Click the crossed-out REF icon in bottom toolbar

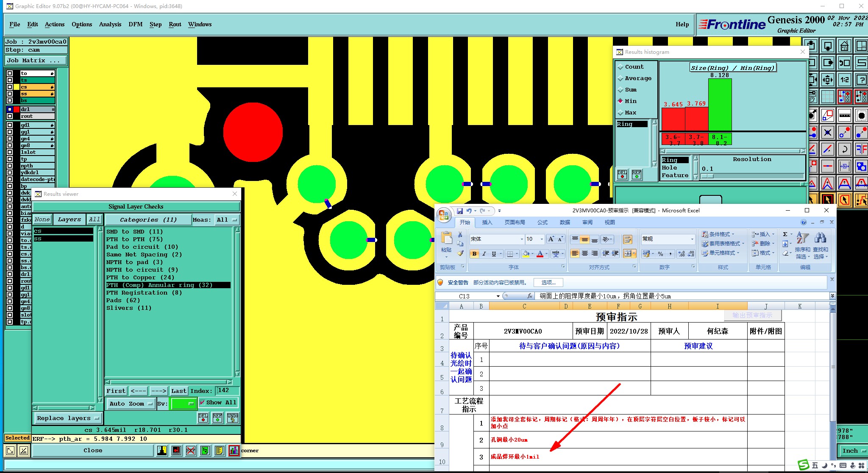(x=191, y=451)
